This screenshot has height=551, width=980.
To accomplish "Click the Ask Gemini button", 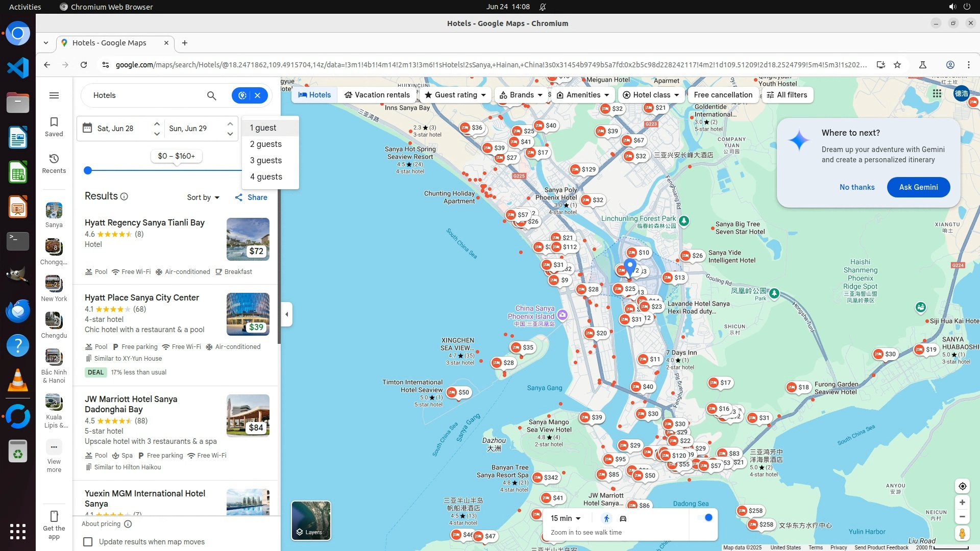I will coord(918,187).
